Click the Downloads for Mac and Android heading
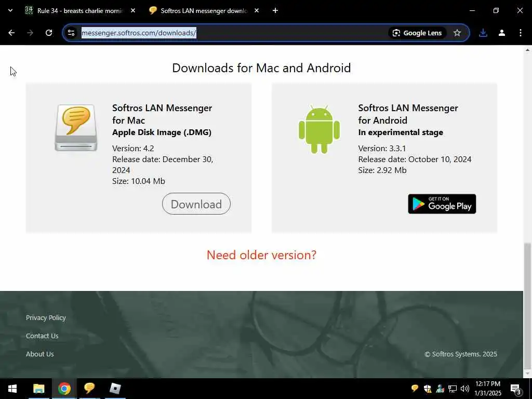Image resolution: width=532 pixels, height=399 pixels. point(261,68)
